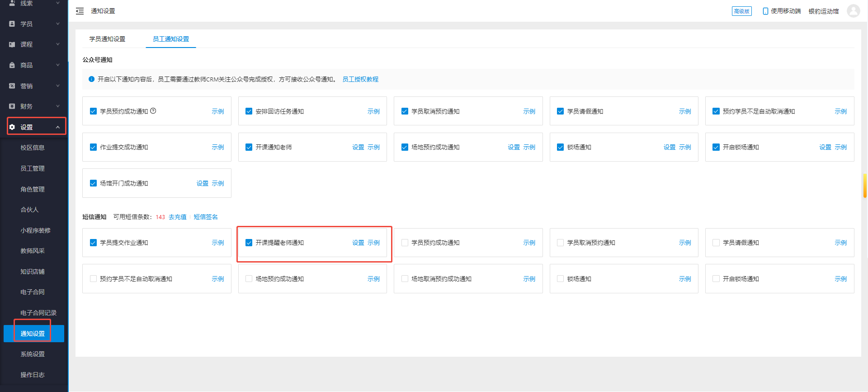Click the orange scrollbar handle on right
This screenshot has width=868, height=392.
point(865,186)
